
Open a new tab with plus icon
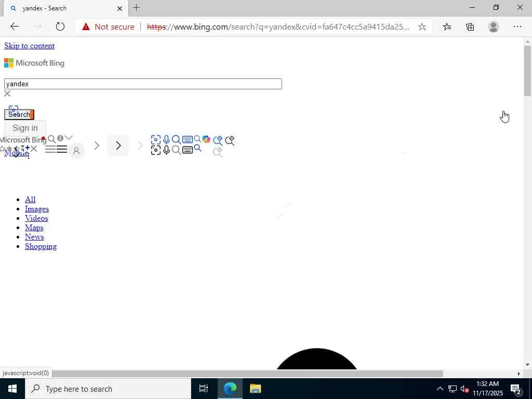point(137,7)
